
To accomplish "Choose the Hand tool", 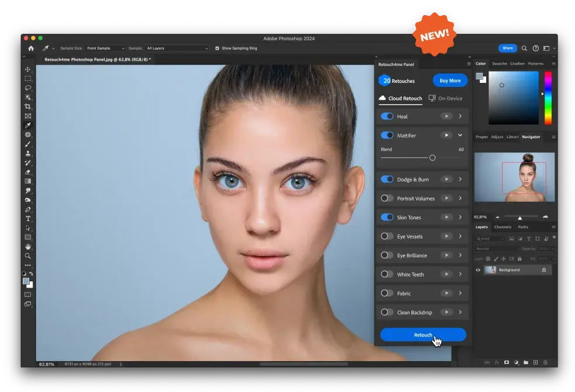I will (x=27, y=247).
